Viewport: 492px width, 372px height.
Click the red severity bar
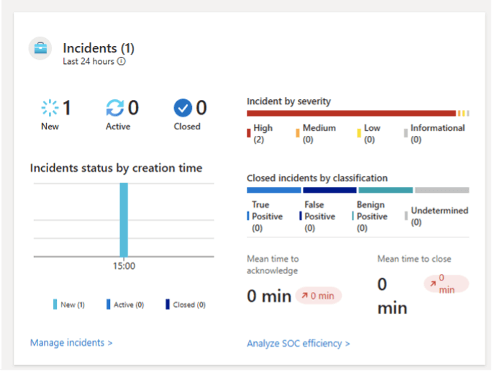tap(351, 113)
